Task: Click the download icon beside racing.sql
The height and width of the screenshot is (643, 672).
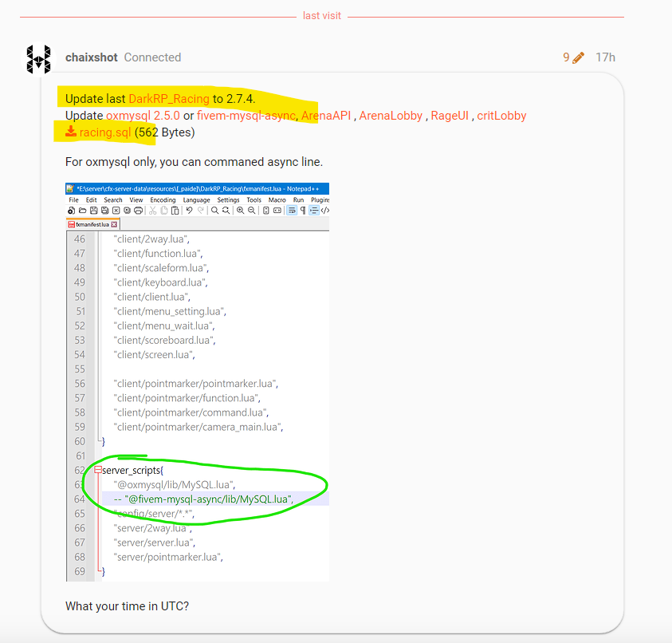Action: [71, 132]
